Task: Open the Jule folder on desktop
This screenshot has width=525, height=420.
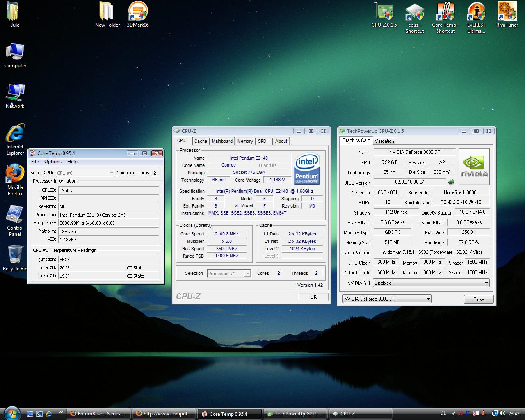Action: pyautogui.click(x=15, y=14)
